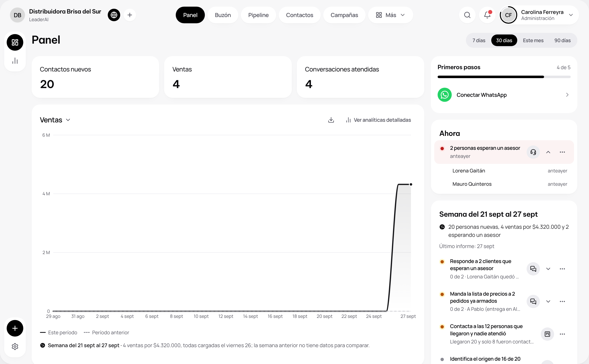
Task: Click the globe icon beside company name
Action: coord(114,15)
